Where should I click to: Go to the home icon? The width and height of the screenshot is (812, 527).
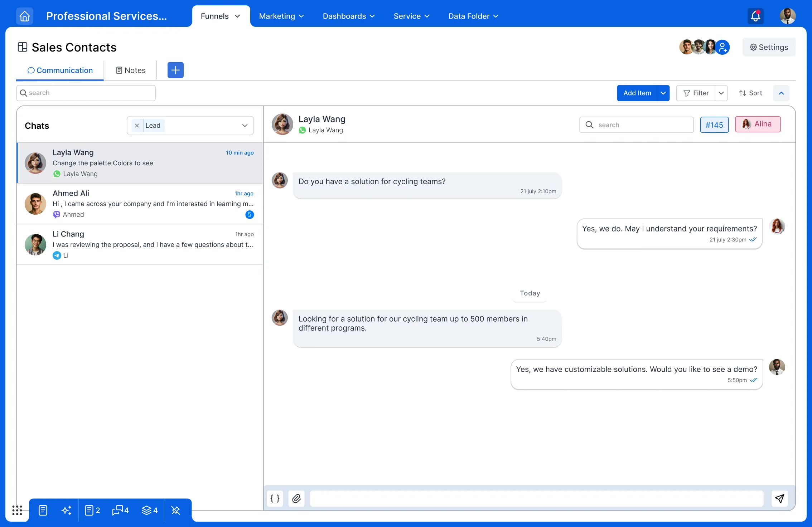pyautogui.click(x=25, y=16)
